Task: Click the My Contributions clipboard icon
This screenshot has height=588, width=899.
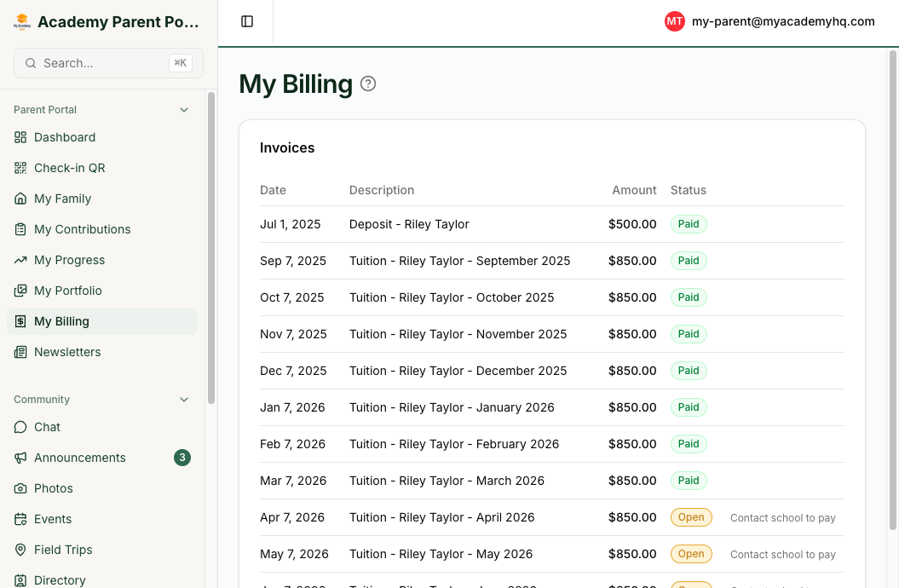Action: click(x=20, y=229)
